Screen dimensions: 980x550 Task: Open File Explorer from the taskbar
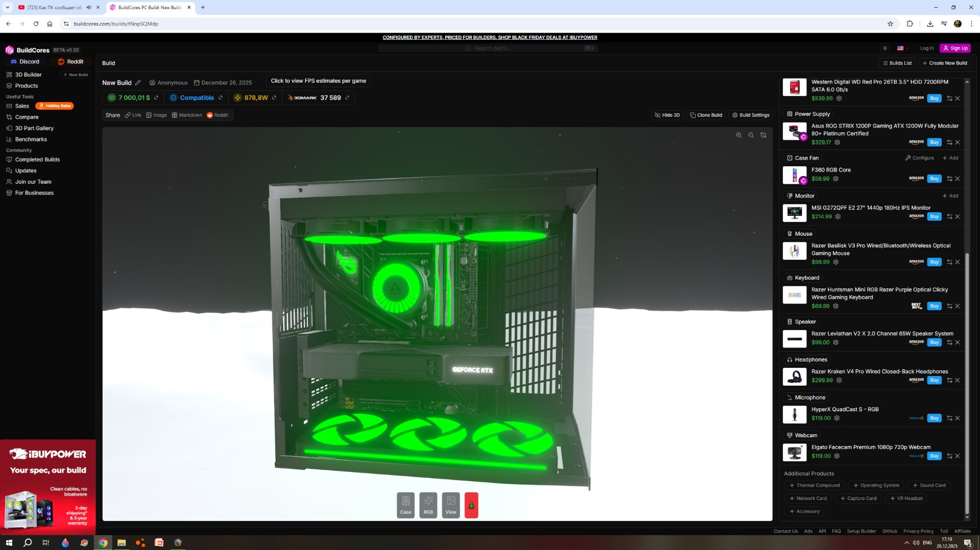pyautogui.click(x=121, y=542)
